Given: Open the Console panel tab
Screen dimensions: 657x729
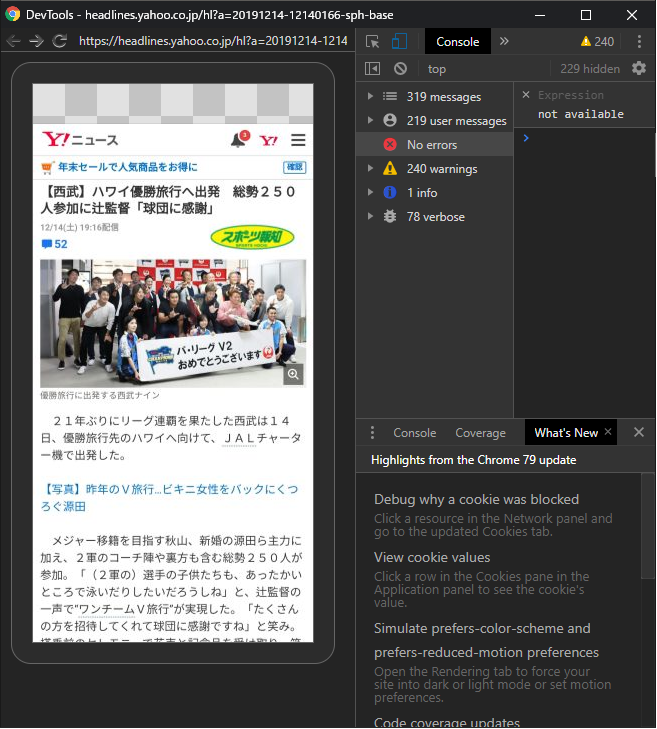Looking at the screenshot, I should click(x=458, y=41).
